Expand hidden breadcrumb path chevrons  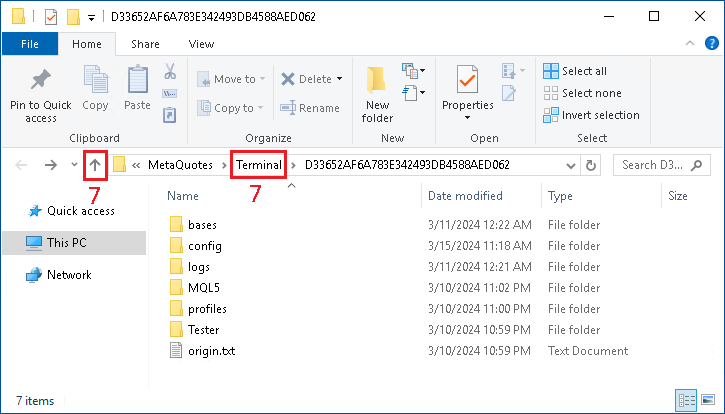[x=136, y=165]
